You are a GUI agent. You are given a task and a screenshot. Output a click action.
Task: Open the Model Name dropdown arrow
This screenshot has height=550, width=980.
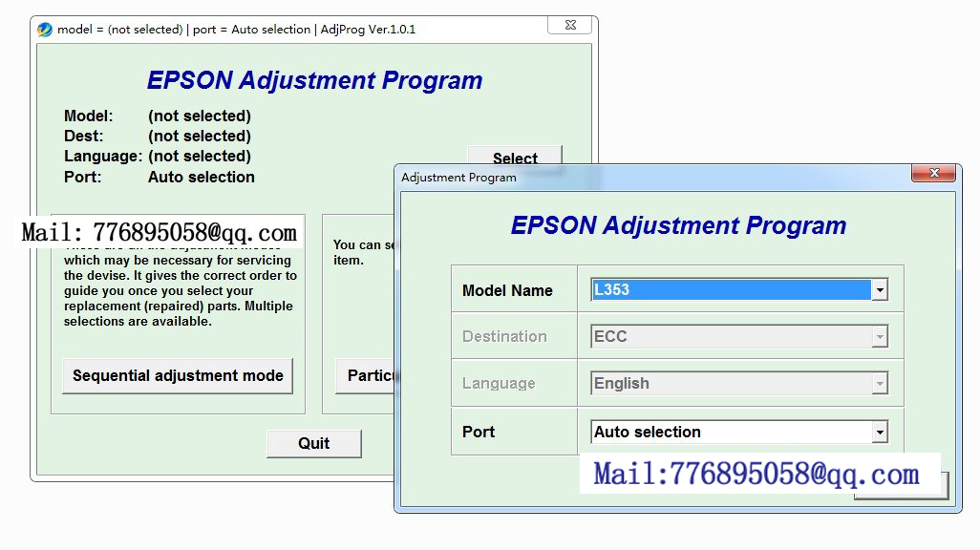[x=880, y=290]
